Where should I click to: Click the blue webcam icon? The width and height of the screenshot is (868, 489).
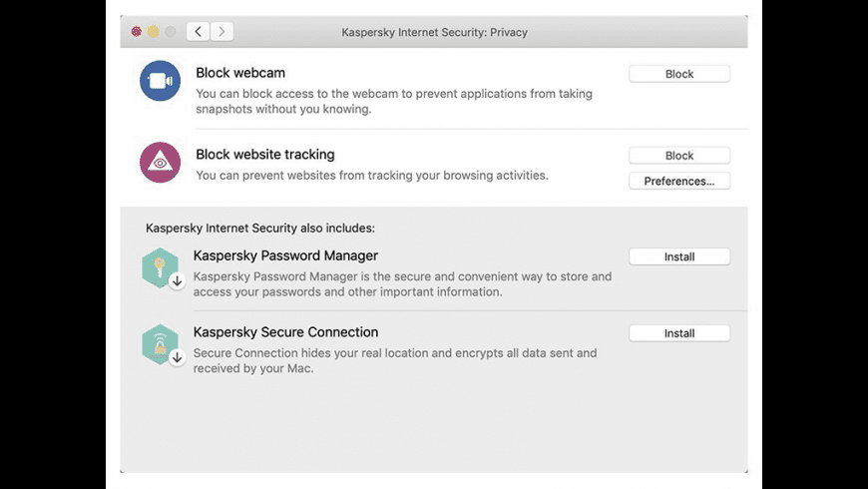tap(160, 81)
